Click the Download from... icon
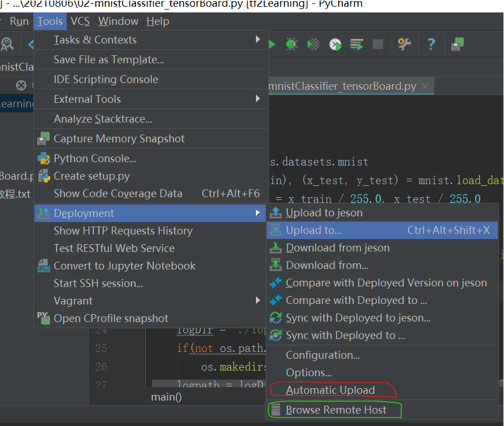The image size is (504, 426). click(276, 265)
